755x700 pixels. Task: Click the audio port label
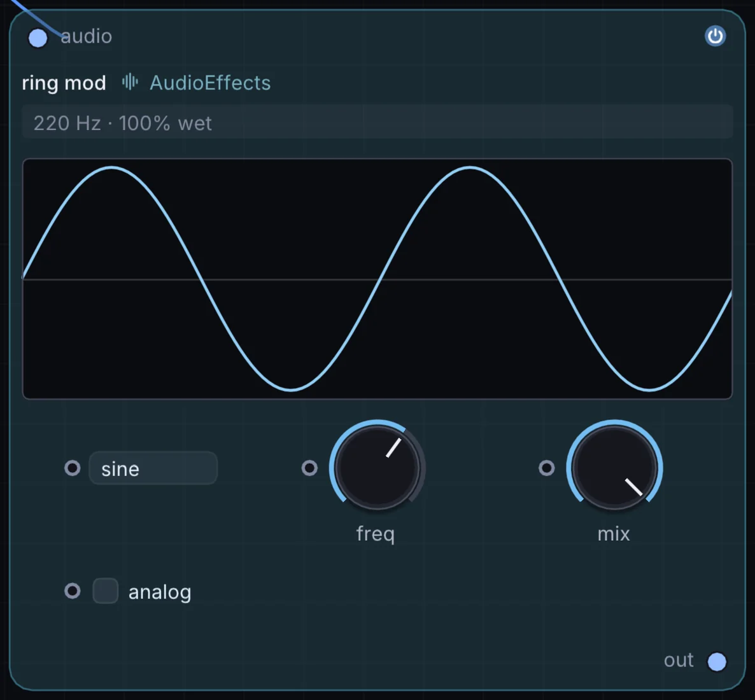click(86, 36)
